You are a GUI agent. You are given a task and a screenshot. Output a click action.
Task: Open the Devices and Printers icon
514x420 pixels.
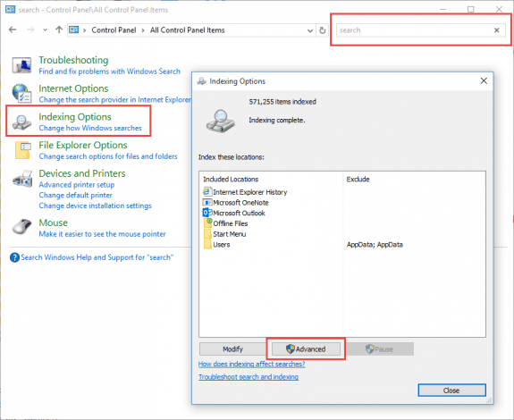click(x=22, y=179)
